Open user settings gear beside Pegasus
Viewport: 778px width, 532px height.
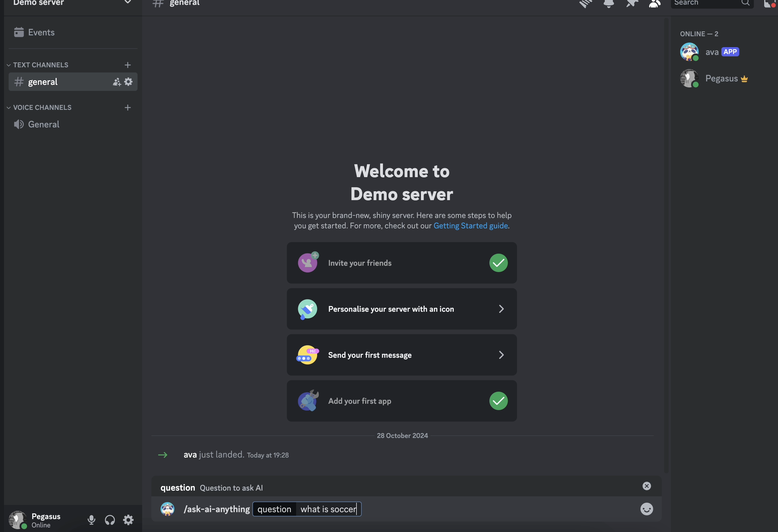pyautogui.click(x=128, y=520)
